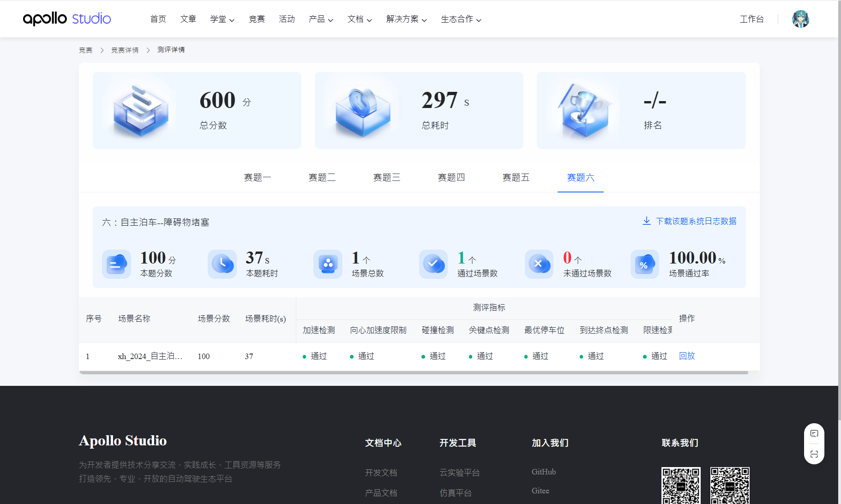Click the trophy ranking icon
Screen dimensions: 841x504
[584, 111]
